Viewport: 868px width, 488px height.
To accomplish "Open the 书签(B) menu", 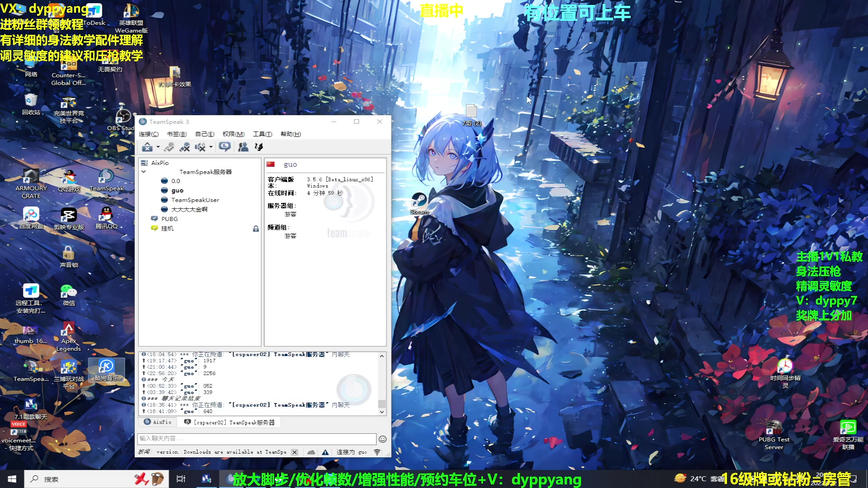I will [x=177, y=134].
